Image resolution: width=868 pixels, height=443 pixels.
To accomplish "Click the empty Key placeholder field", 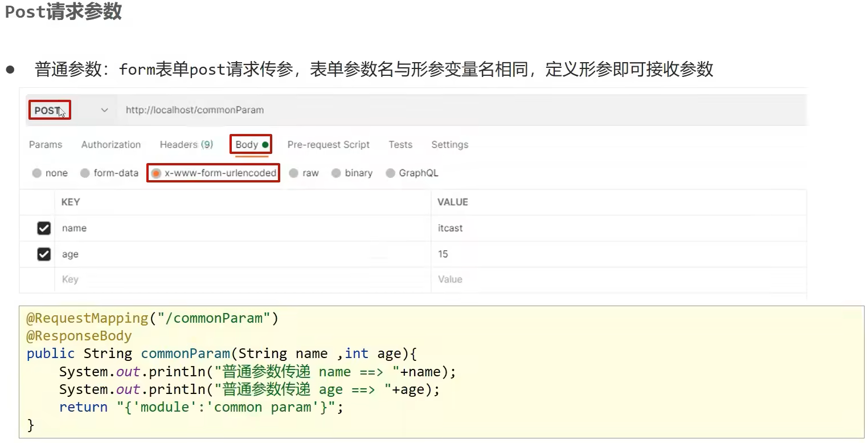I will pyautogui.click(x=243, y=279).
